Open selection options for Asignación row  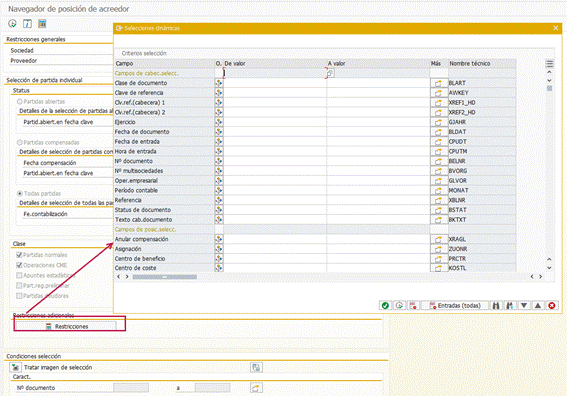[219, 249]
